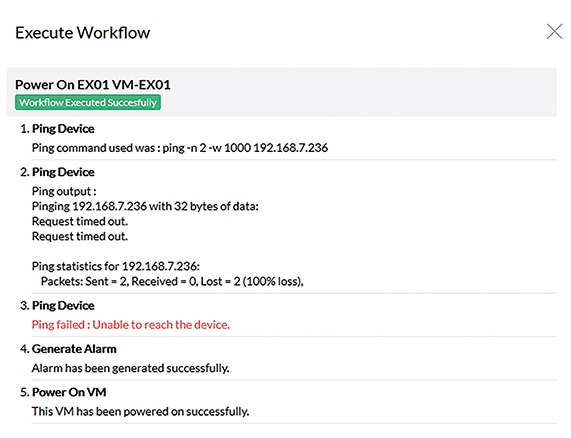The width and height of the screenshot is (571, 438).
Task: Select the Execute Workflow title text
Action: pos(83,32)
